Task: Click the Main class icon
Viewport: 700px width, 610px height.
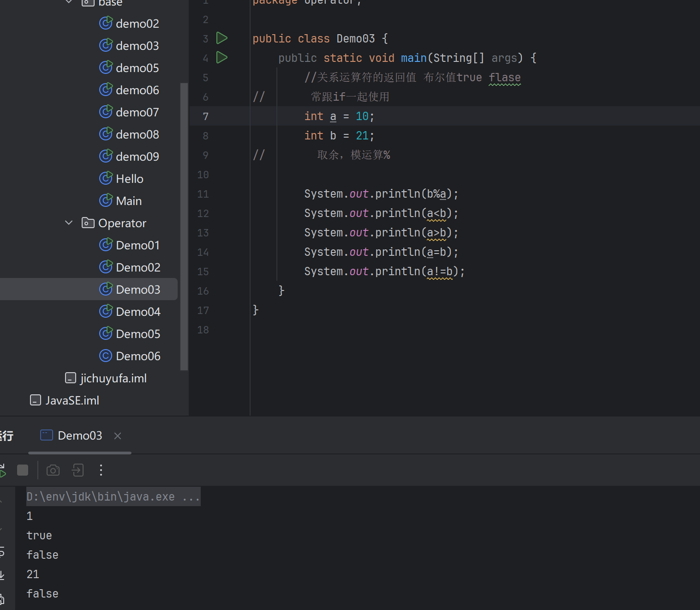Action: pos(106,200)
